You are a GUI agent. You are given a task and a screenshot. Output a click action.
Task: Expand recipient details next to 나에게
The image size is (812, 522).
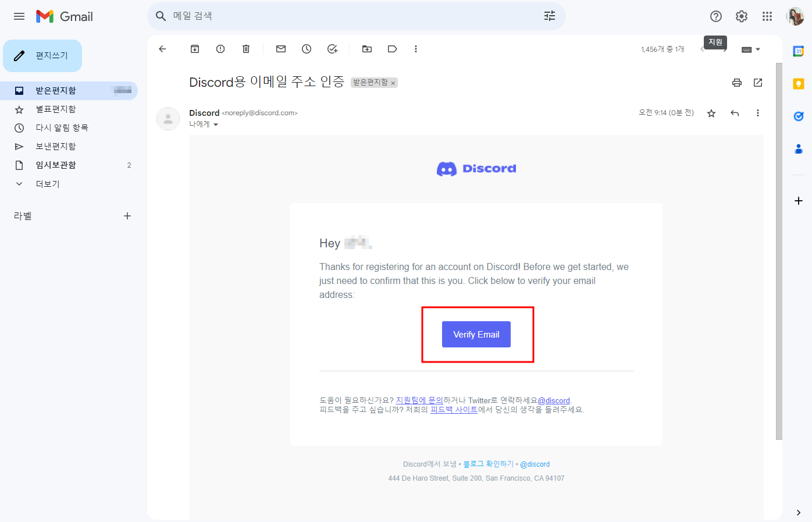216,125
